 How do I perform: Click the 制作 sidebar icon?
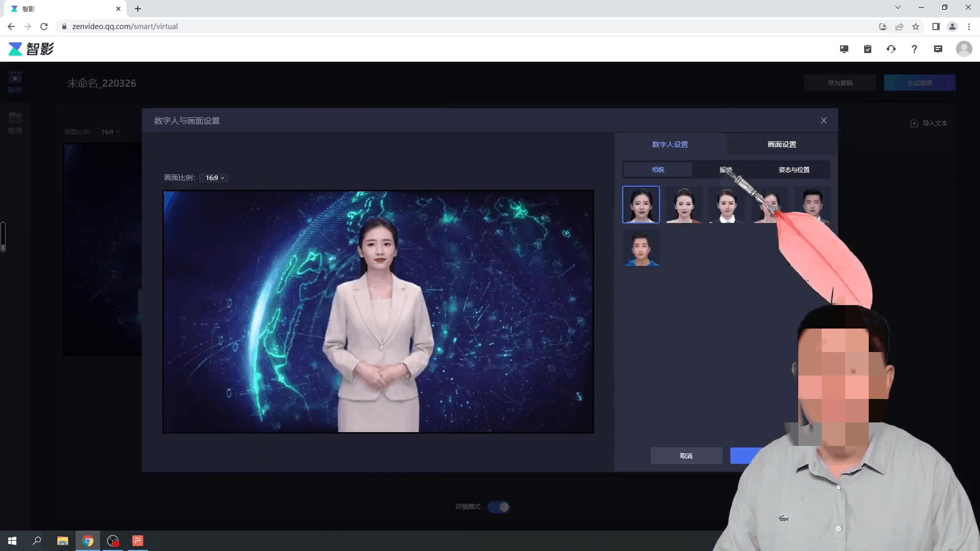tap(15, 82)
